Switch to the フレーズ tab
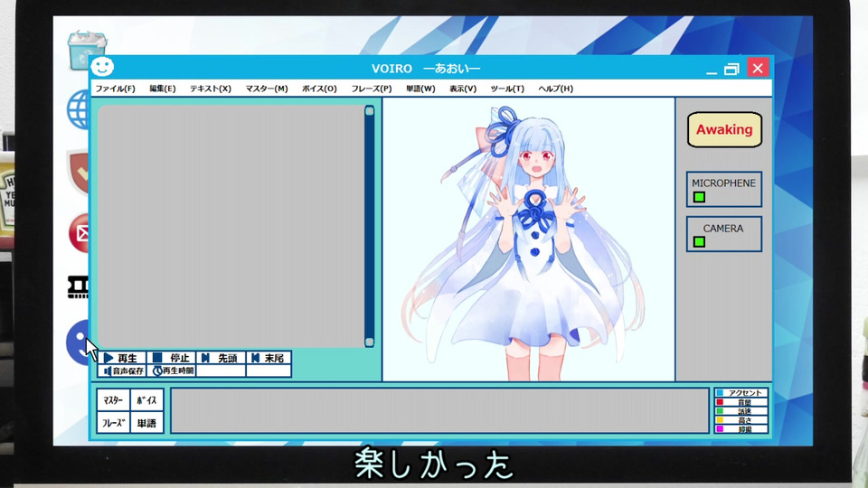Image resolution: width=868 pixels, height=488 pixels. (x=113, y=423)
